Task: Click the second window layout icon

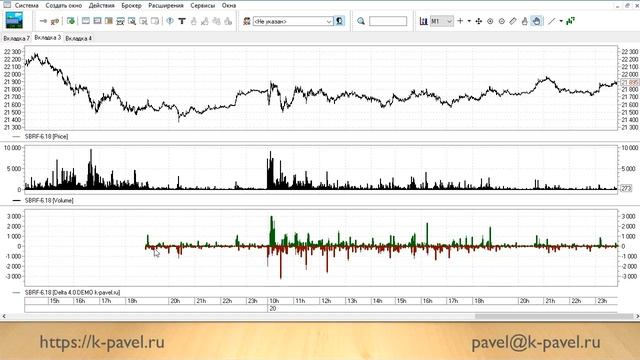Action: click(x=97, y=21)
